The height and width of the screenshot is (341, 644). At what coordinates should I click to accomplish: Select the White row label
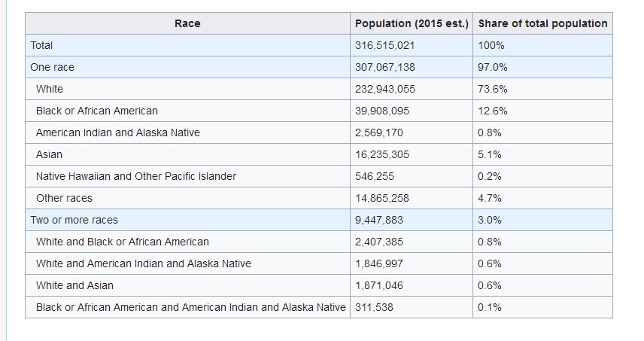50,89
